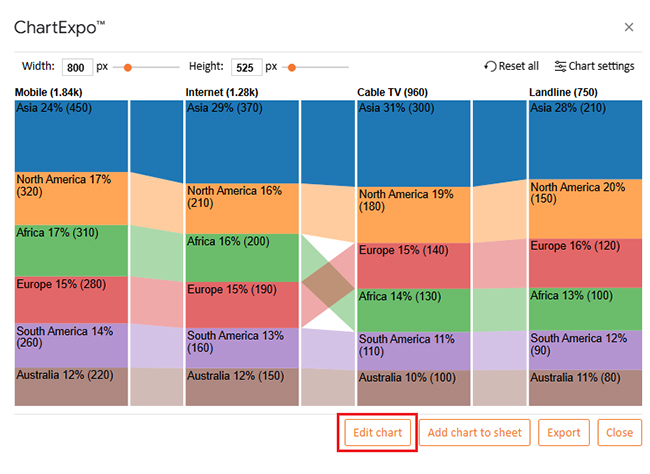Select Internet North America 16% segment
The image size is (650, 474).
tap(242, 208)
